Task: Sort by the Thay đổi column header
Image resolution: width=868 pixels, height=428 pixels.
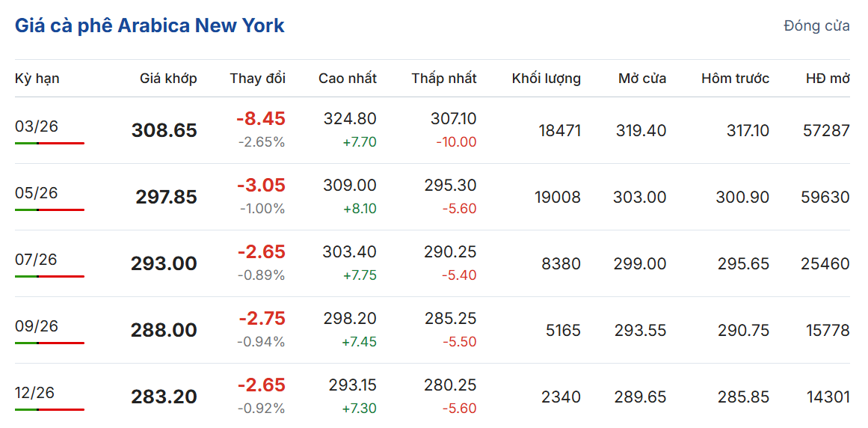Action: pyautogui.click(x=257, y=79)
